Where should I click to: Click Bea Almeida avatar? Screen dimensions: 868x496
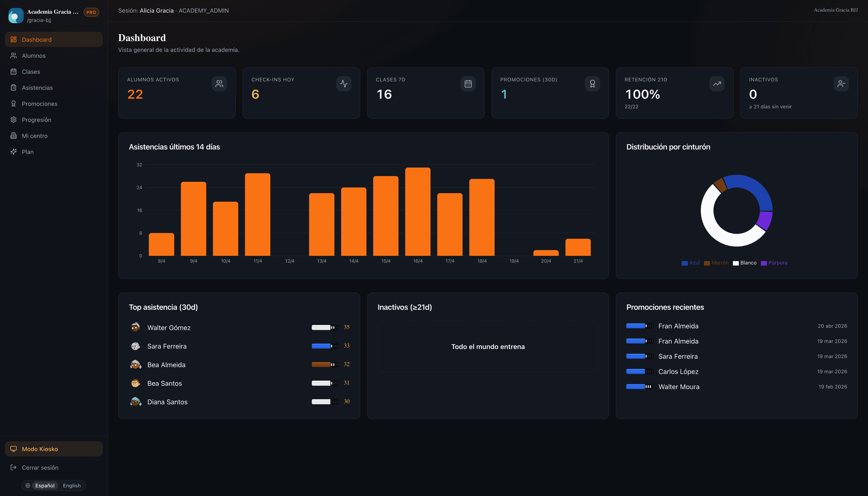136,365
